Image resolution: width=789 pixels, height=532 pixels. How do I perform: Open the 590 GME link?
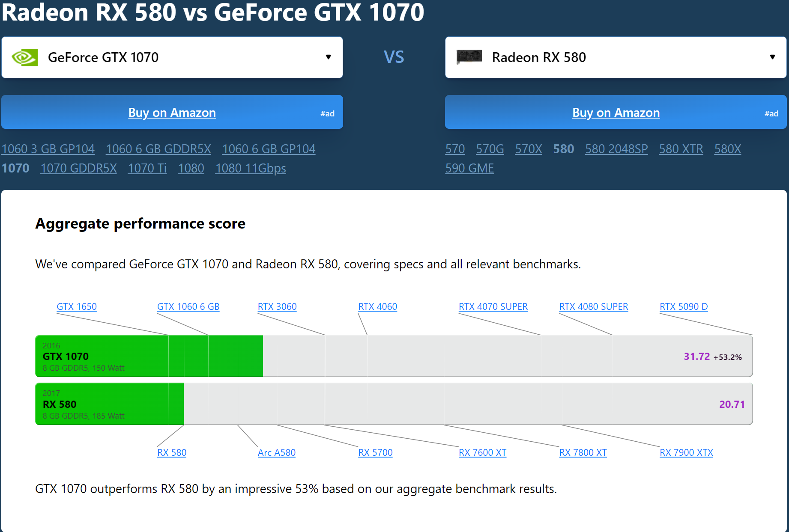469,168
